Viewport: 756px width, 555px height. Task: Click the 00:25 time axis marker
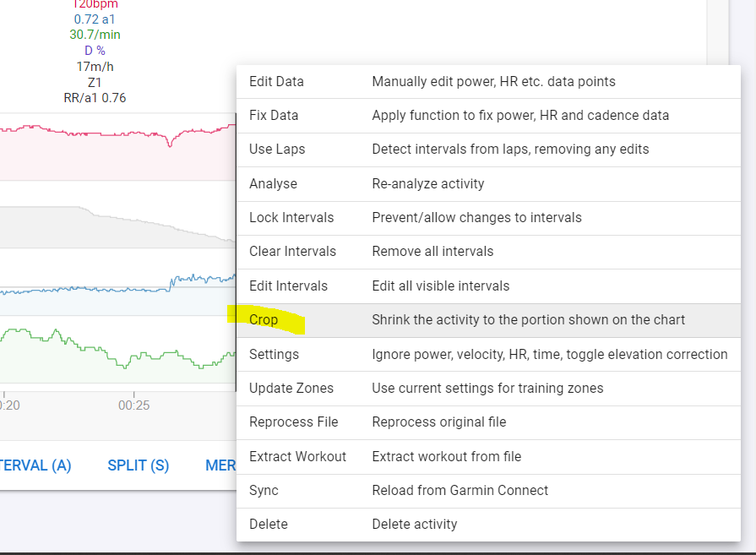134,405
